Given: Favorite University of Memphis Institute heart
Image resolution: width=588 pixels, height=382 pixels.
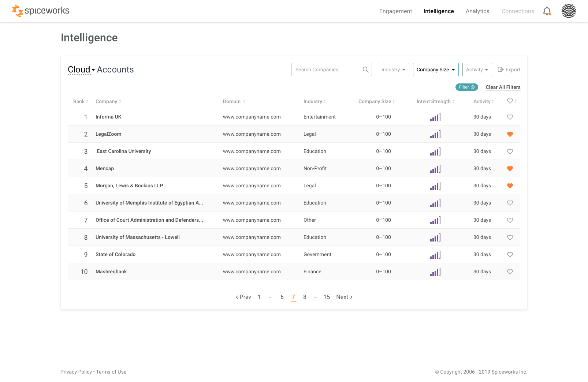Looking at the screenshot, I should [x=510, y=203].
